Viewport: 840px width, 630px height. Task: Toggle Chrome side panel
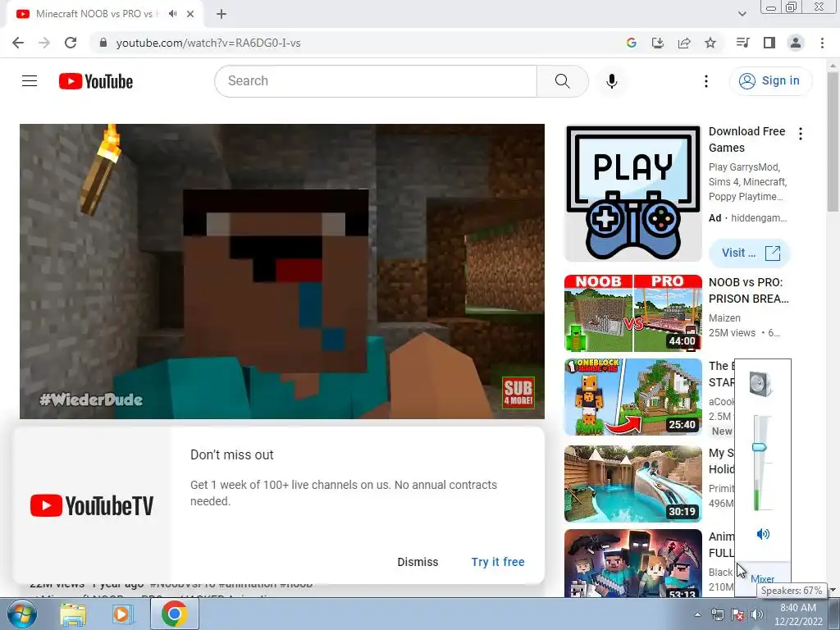pyautogui.click(x=769, y=43)
